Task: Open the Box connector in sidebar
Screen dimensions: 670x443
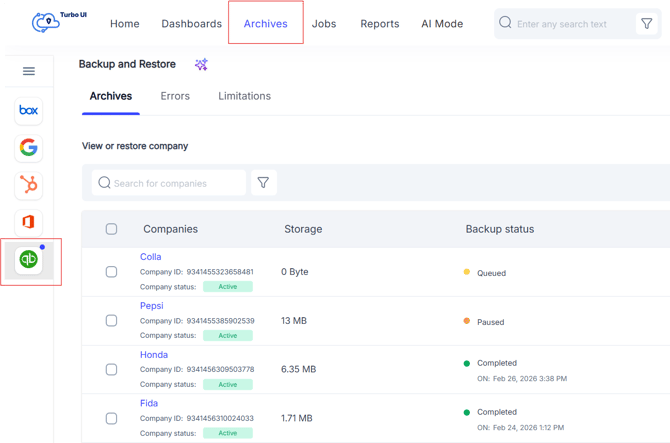Action: click(28, 110)
